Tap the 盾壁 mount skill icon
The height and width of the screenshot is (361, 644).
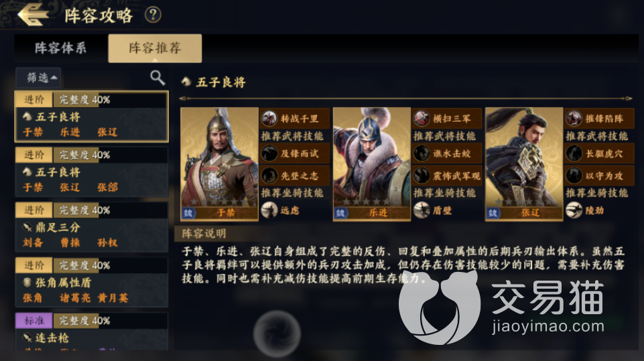point(422,210)
